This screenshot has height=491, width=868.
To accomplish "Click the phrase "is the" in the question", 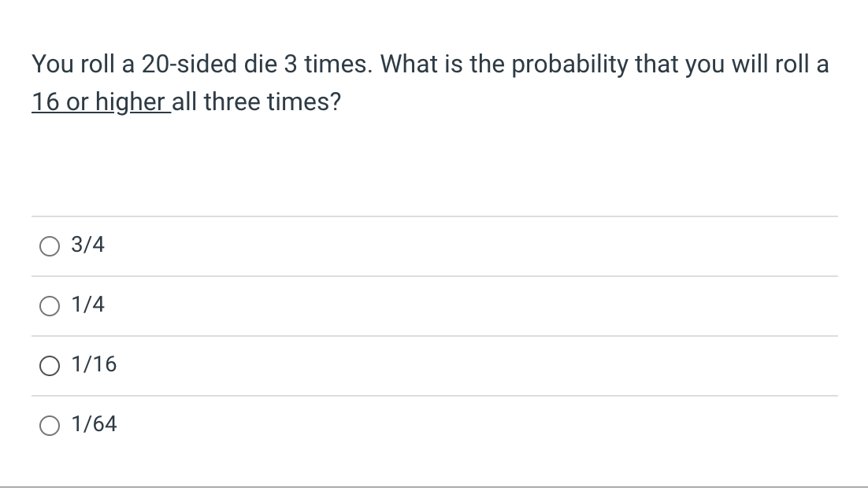I will click(x=474, y=65).
